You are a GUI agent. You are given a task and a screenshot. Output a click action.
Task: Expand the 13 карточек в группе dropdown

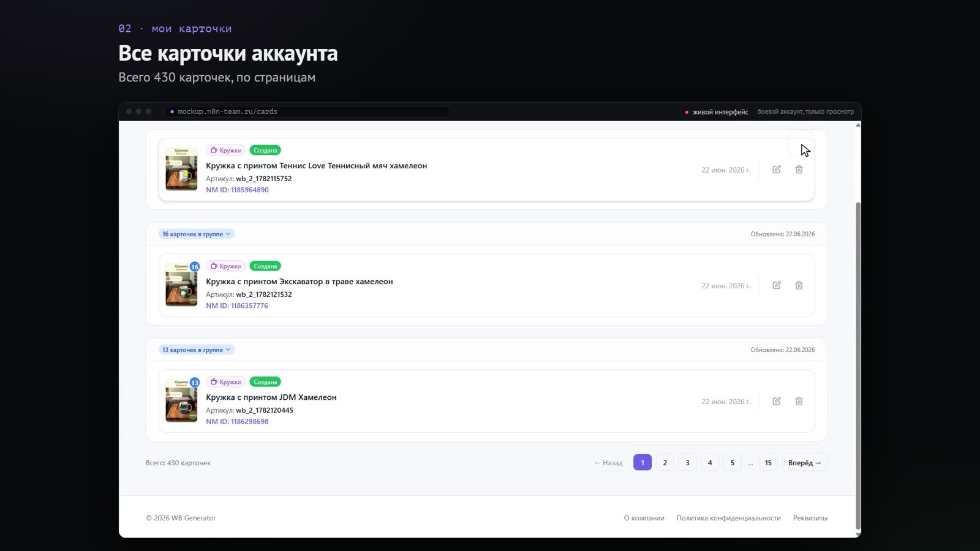[x=196, y=350]
